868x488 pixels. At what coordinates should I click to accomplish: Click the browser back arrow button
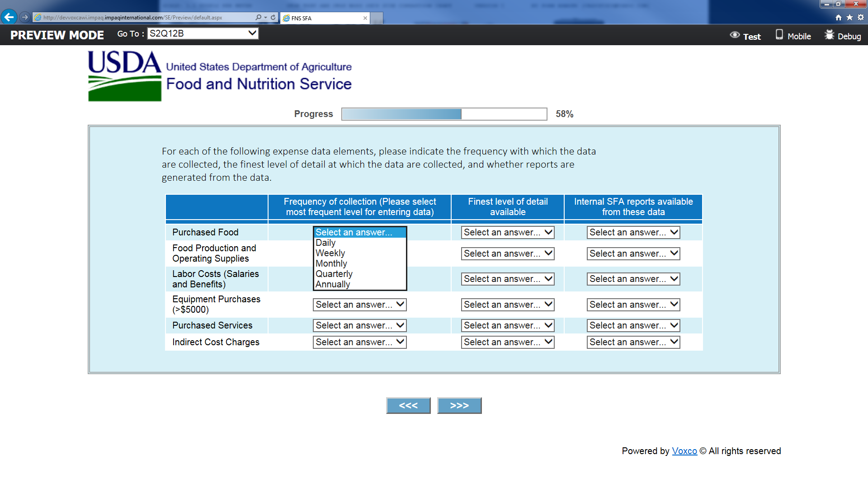click(x=9, y=17)
